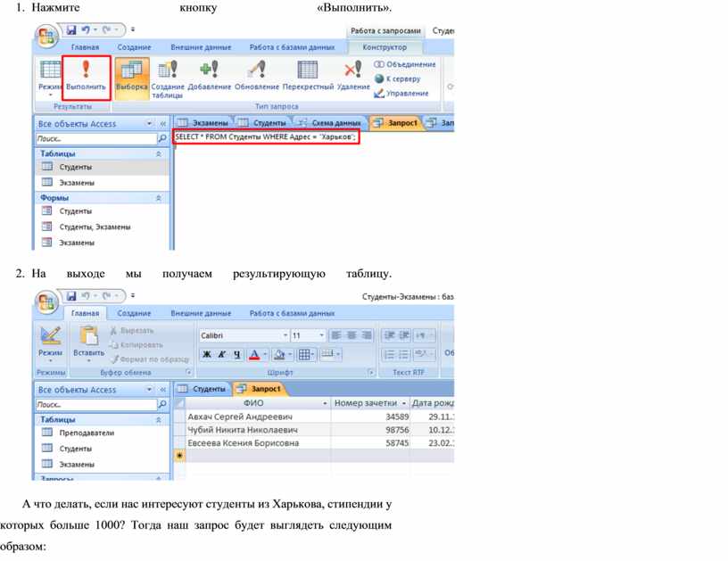Open Главная tab in lower ribbon
Image resolution: width=728 pixels, height=561 pixels.
85,313
